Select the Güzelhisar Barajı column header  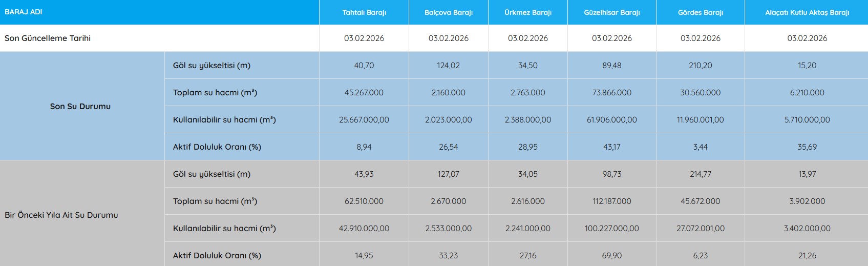[x=611, y=12]
